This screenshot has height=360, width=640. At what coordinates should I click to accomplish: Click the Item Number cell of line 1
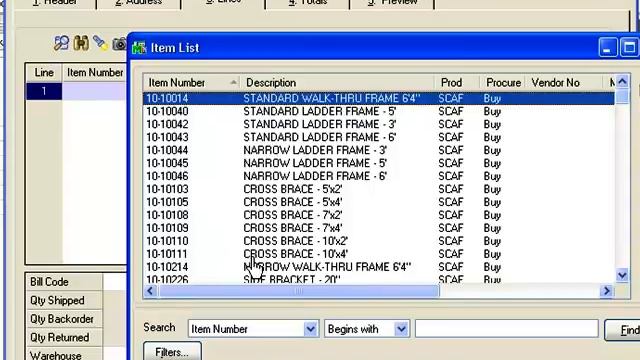94,91
